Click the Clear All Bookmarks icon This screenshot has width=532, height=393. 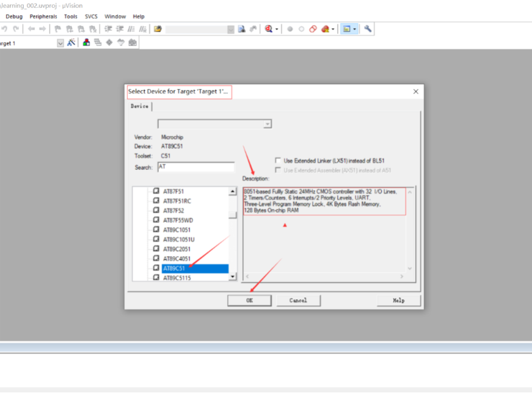point(93,29)
